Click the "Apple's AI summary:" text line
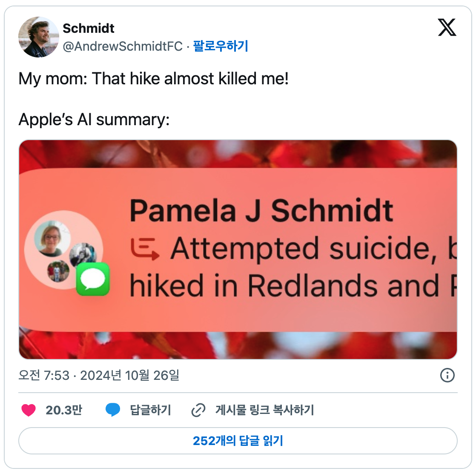Screen dimensions: 476x471 click(94, 120)
